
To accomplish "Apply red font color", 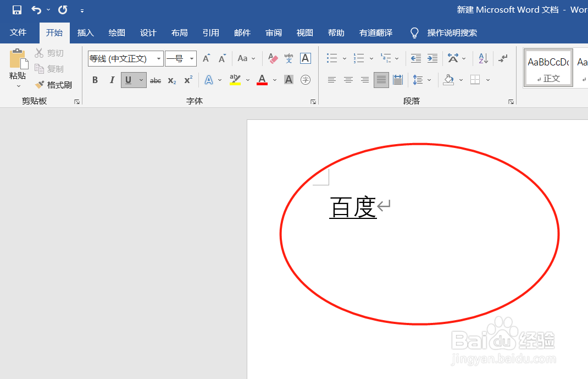I will pyautogui.click(x=262, y=80).
